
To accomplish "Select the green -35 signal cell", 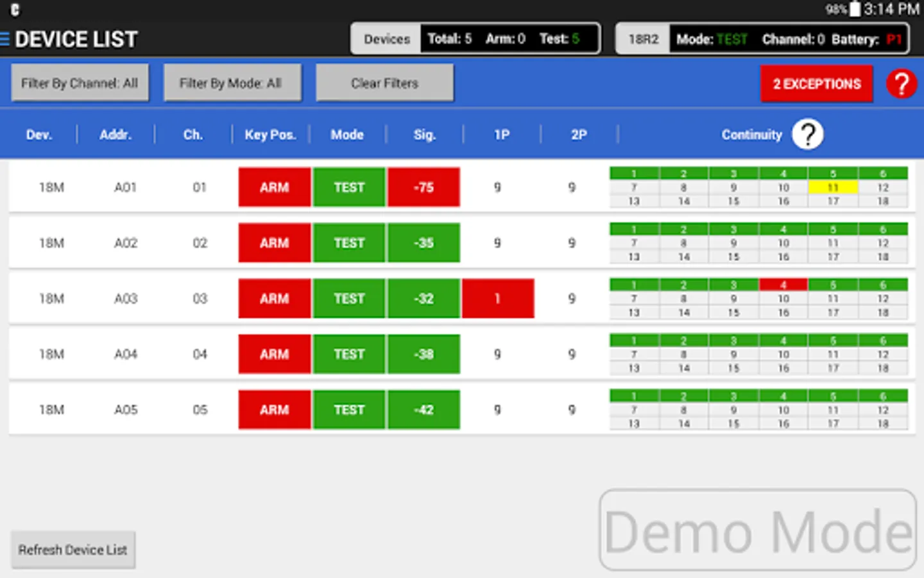I will [424, 243].
